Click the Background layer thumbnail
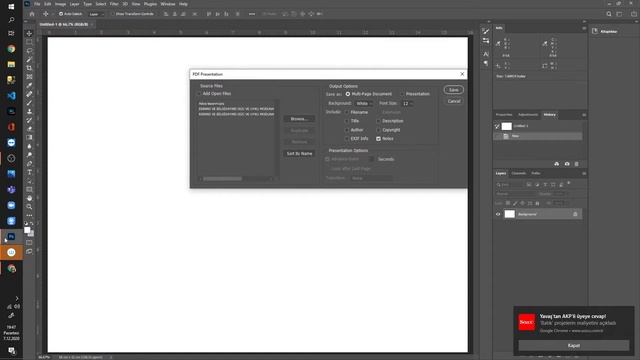 pos(509,214)
